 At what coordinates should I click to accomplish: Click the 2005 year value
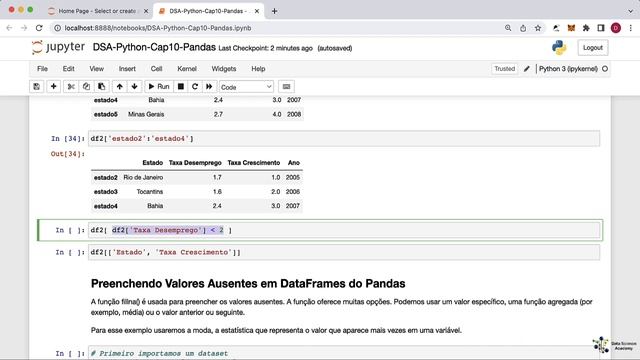[x=293, y=178]
